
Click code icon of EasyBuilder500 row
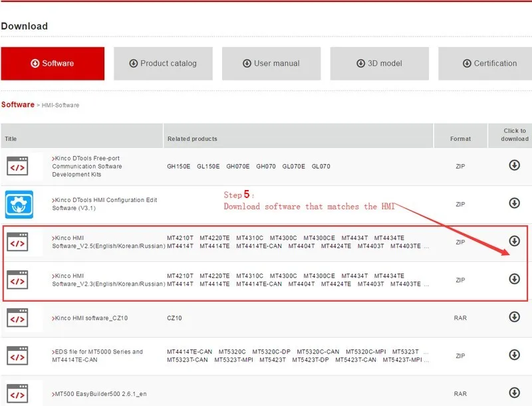click(17, 394)
